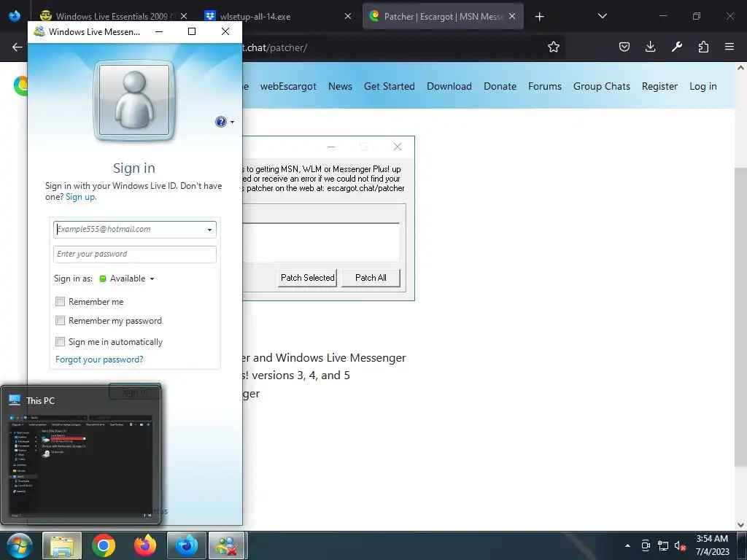This screenshot has height=560, width=747.
Task: Click the Sign up link
Action: click(x=80, y=197)
